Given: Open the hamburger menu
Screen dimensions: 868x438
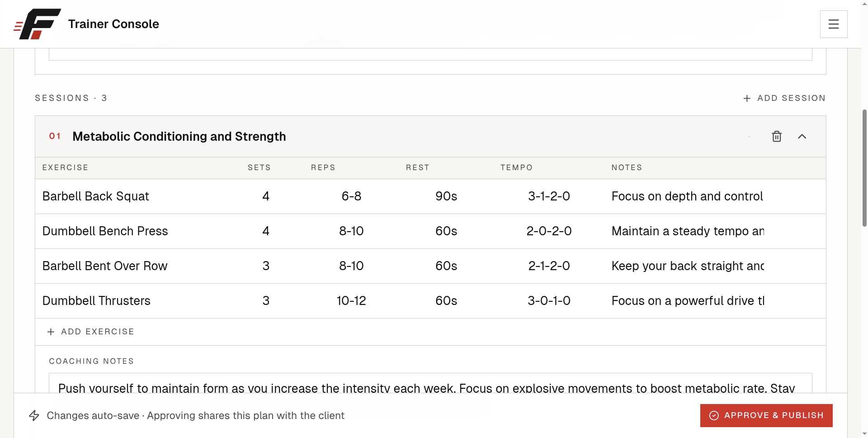Looking at the screenshot, I should pos(834,24).
